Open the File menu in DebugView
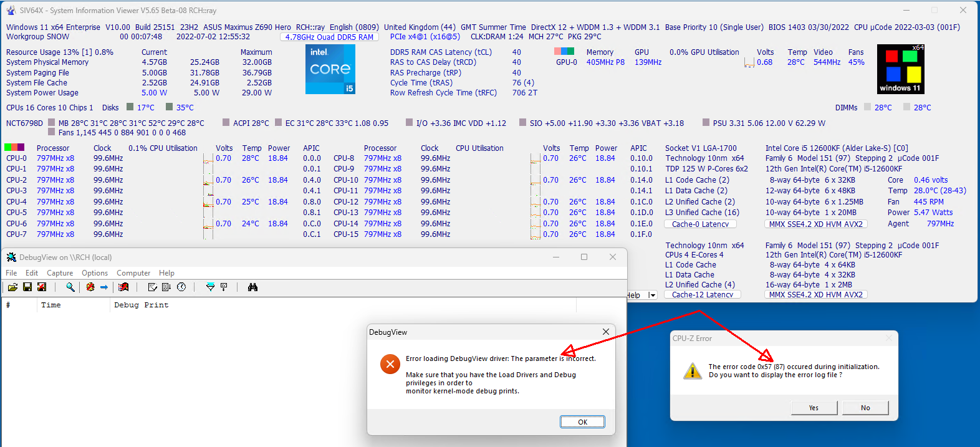The width and height of the screenshot is (980, 447). tap(11, 273)
